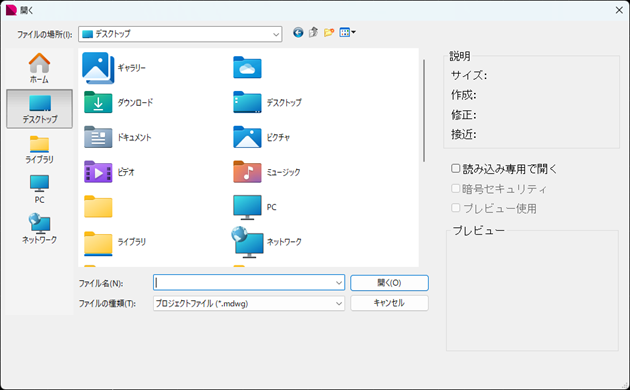This screenshot has height=390, width=630.
Task: Expand the ファイルの場所 location dropdown
Action: [x=276, y=34]
